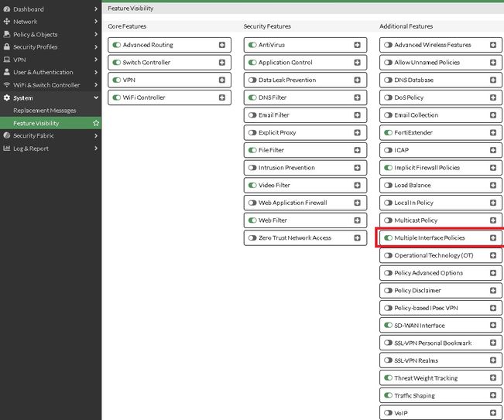Click the WiFi & Switch Controller icon
The height and width of the screenshot is (420, 504).
7,85
